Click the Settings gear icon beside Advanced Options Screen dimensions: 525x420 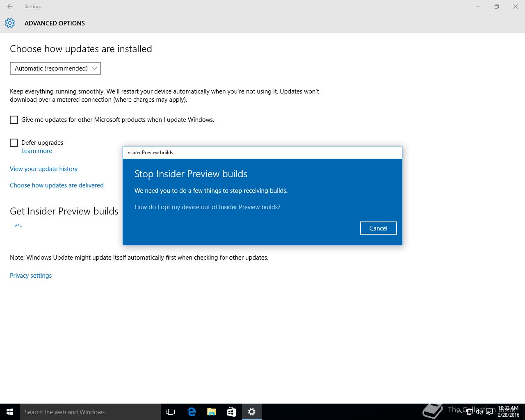click(10, 23)
